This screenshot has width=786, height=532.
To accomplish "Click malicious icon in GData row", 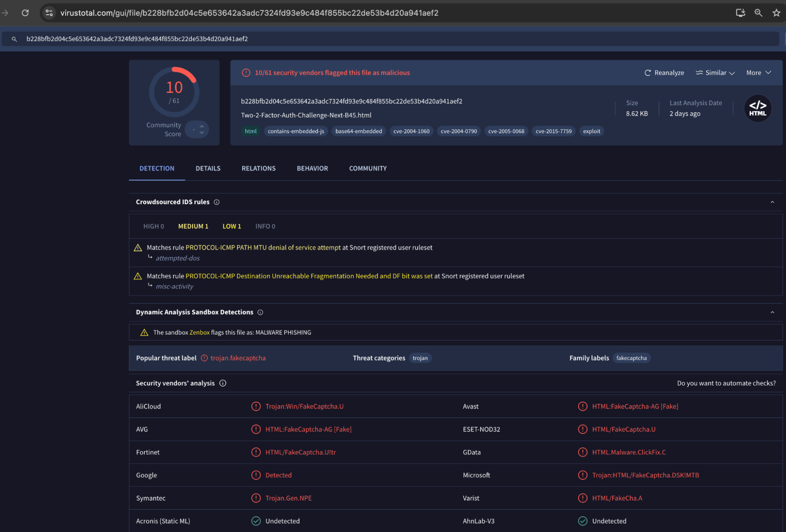I will click(x=583, y=452).
